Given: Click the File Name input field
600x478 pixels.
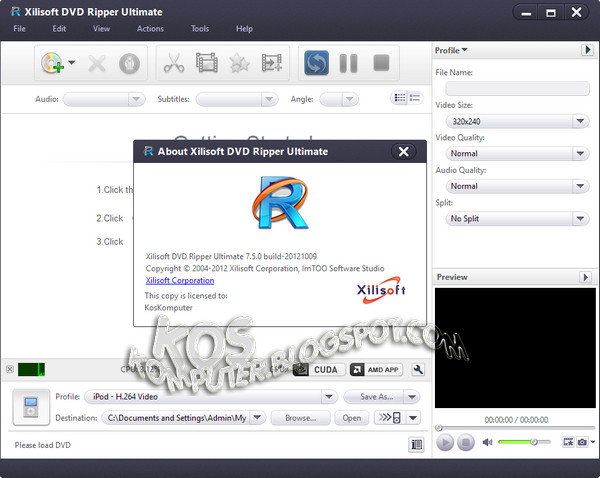Looking at the screenshot, I should click(517, 88).
